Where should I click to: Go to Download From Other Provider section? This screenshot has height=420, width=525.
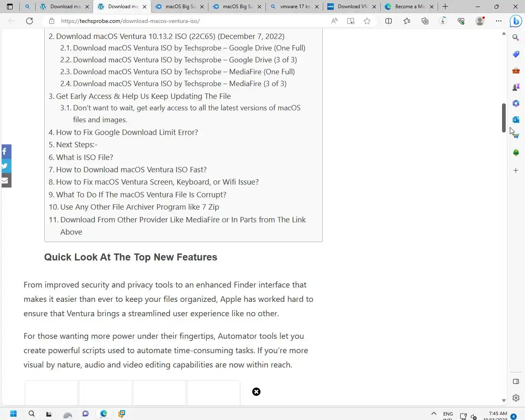[x=183, y=226]
